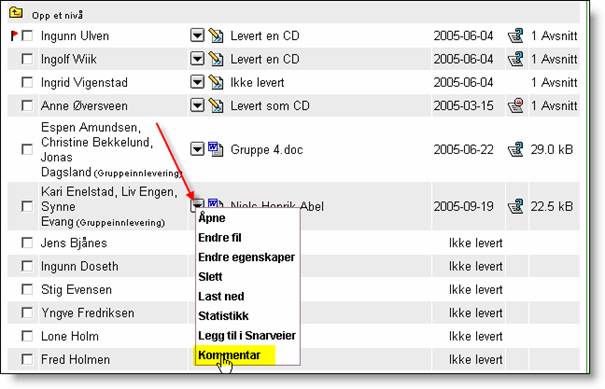Click the name Ingunn Ulven
The width and height of the screenshot is (605, 389).
coord(75,36)
